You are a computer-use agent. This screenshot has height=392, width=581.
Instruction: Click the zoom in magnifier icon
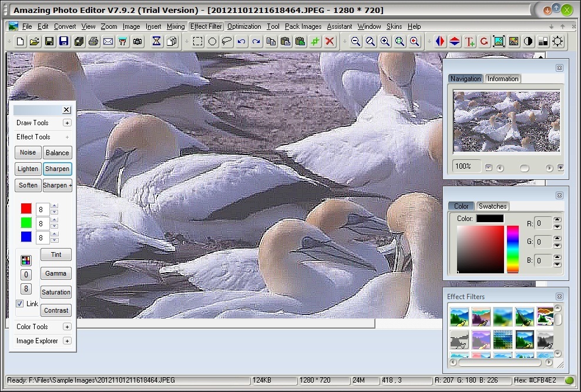coord(385,41)
